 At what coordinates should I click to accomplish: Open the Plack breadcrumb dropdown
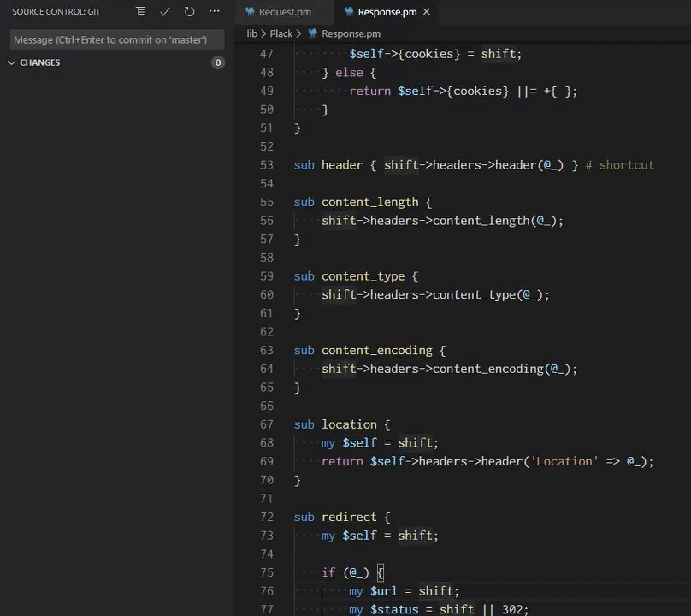282,33
